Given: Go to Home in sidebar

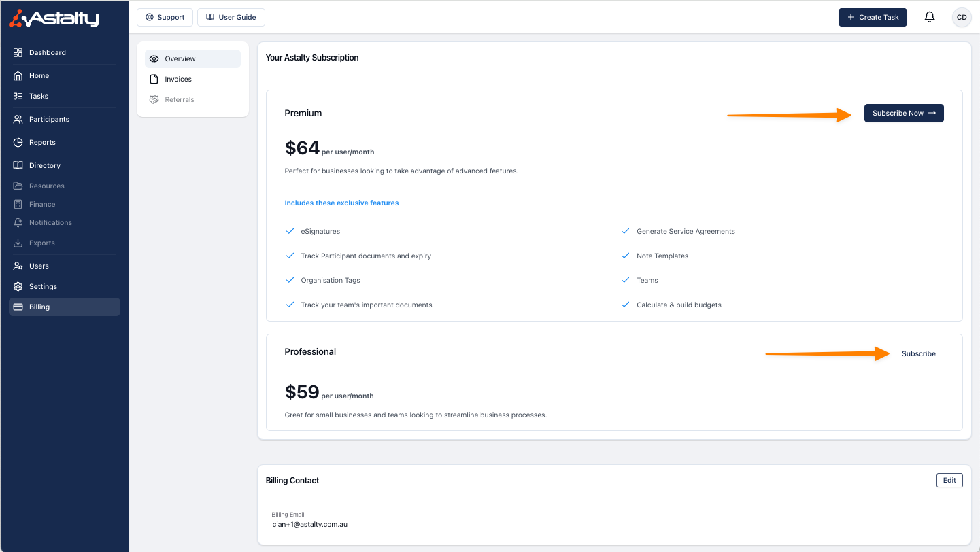Looking at the screenshot, I should pyautogui.click(x=65, y=75).
